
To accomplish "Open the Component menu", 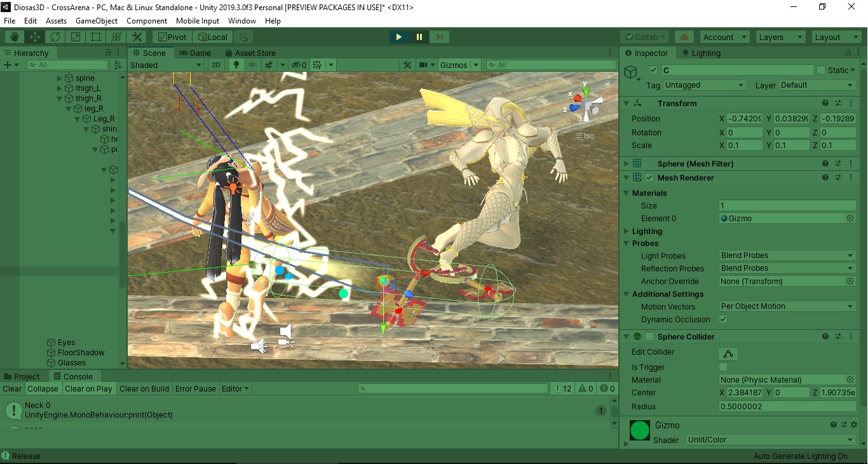I will (147, 21).
